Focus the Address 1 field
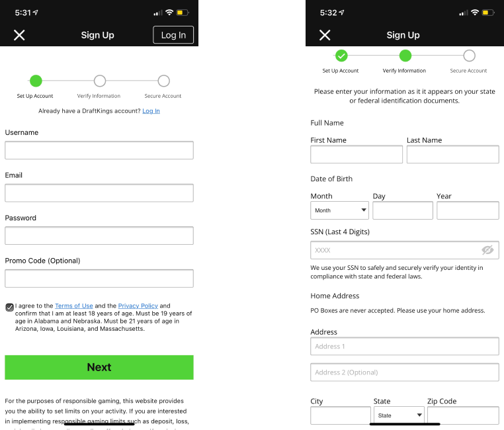 405,346
